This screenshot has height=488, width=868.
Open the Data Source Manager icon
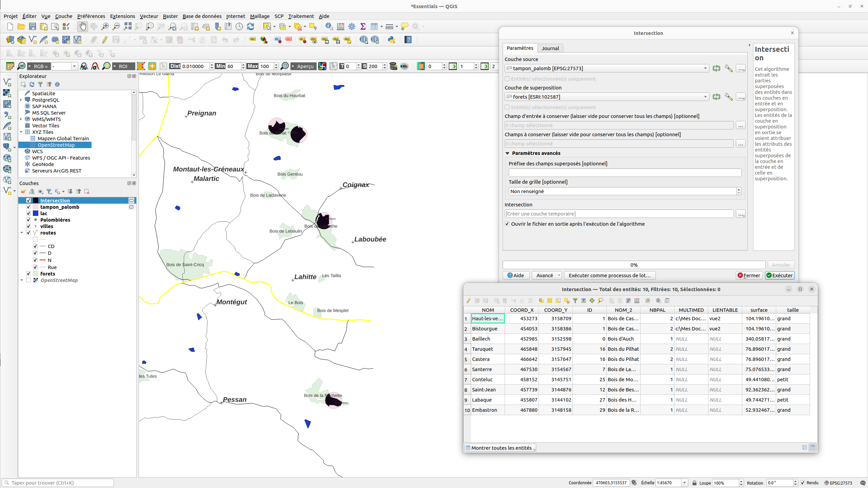(10, 40)
